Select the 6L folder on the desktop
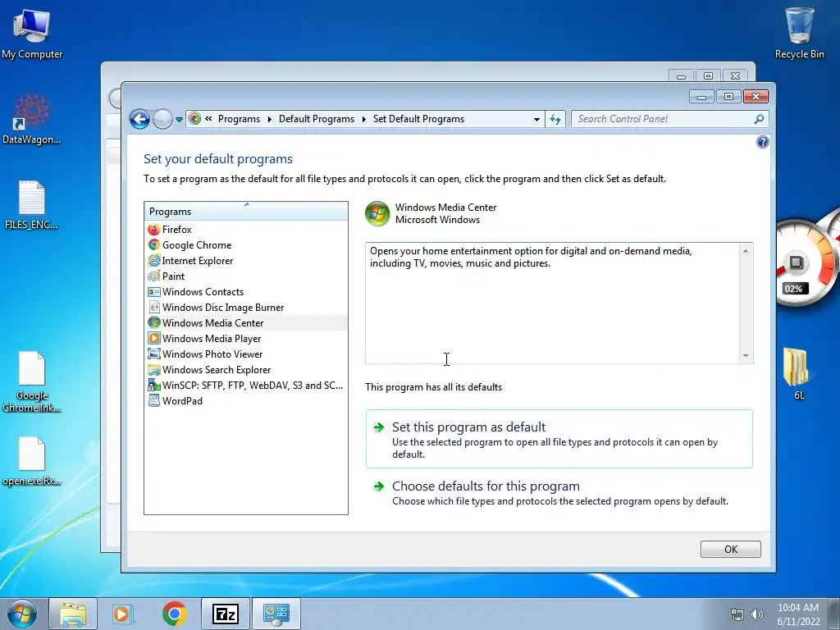This screenshot has width=840, height=630. [797, 373]
